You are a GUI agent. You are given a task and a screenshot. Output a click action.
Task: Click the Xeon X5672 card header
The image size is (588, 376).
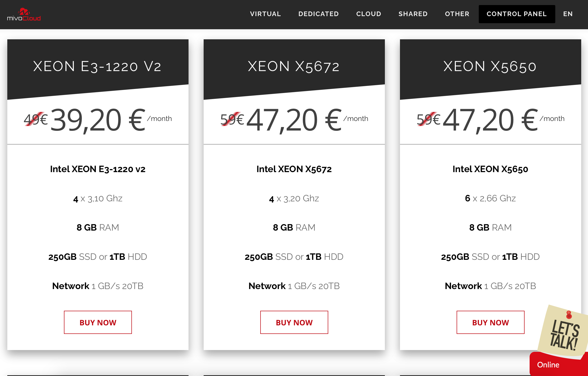(293, 67)
